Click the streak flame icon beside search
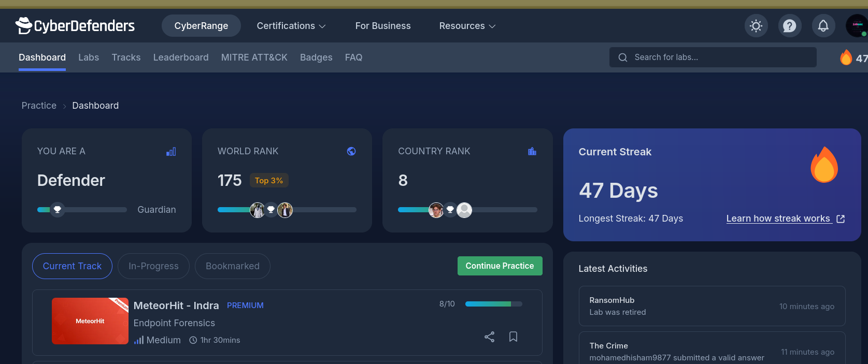This screenshot has height=364, width=868. [846, 57]
